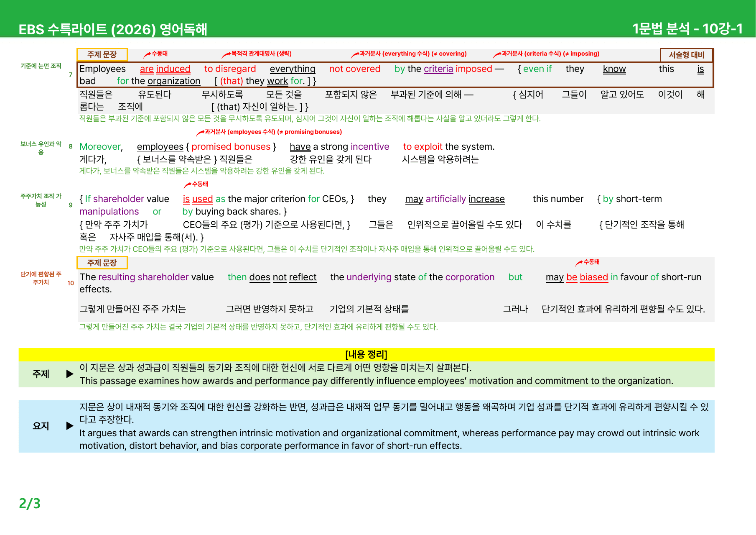Click the red phrase 'promised bonuses'
Screen dimensions: 756x535
point(231,147)
